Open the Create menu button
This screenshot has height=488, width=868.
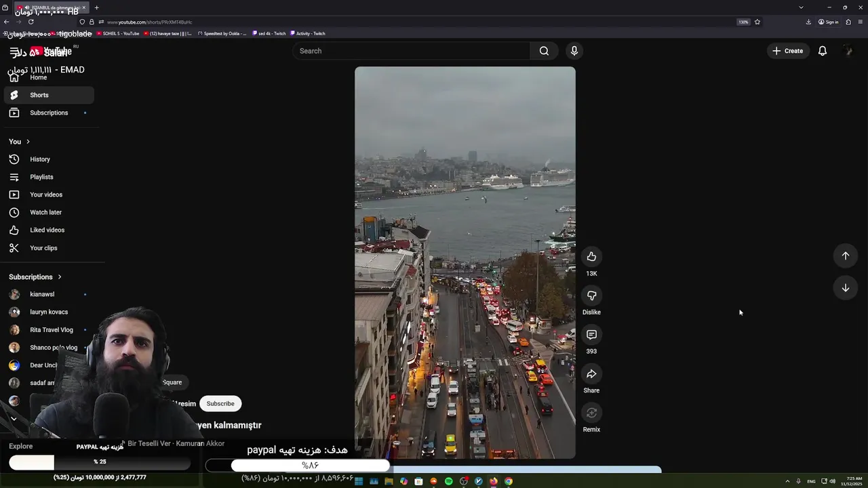787,51
